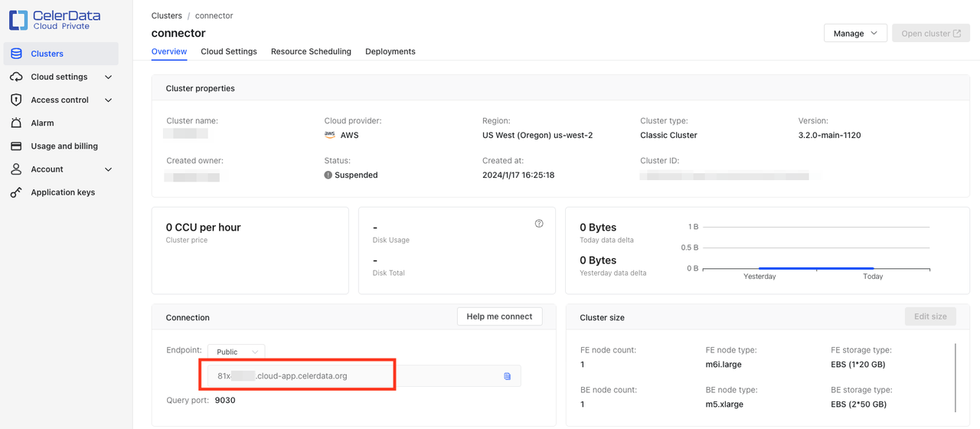Screen dimensions: 980x429
Task: Click the Clusters database icon in sidebar
Action: 16,54
